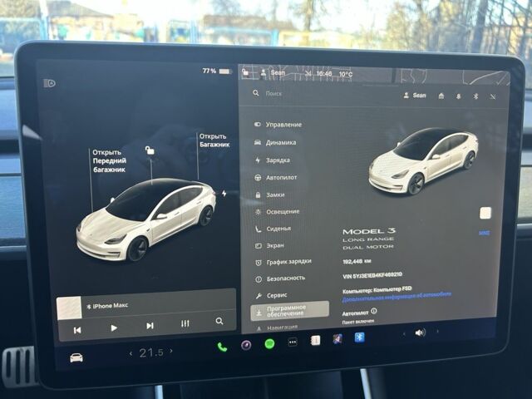This screenshot has height=399, width=532.
Task: Open the Зарядка settings menu item
Action: pos(278,160)
